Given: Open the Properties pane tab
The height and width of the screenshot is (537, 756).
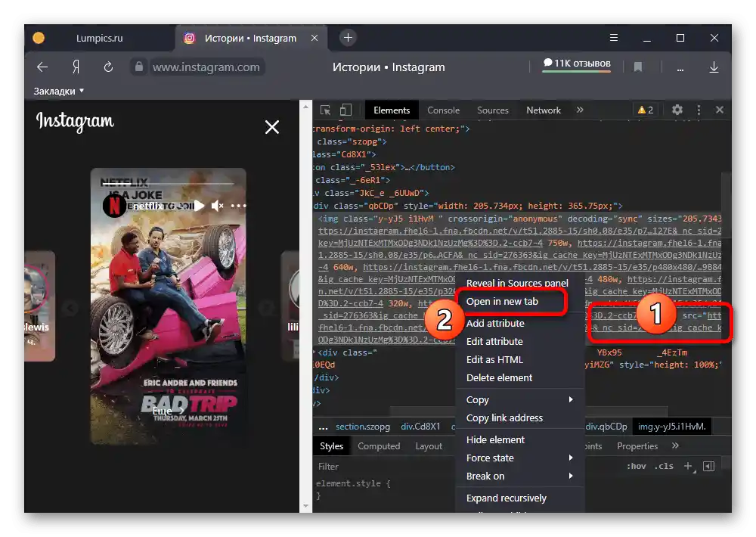Looking at the screenshot, I should click(x=637, y=446).
